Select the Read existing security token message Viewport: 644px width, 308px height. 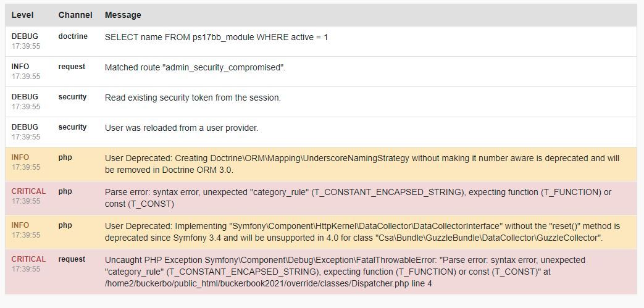tap(193, 98)
